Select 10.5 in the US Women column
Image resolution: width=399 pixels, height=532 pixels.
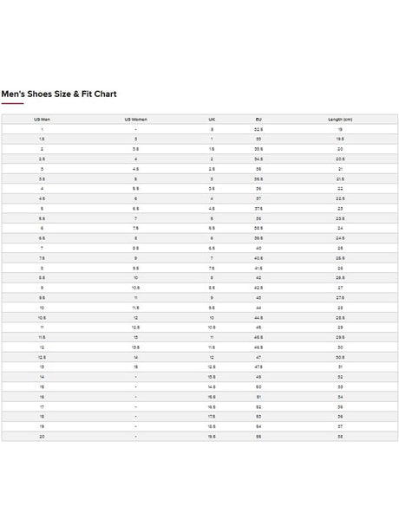(x=136, y=288)
